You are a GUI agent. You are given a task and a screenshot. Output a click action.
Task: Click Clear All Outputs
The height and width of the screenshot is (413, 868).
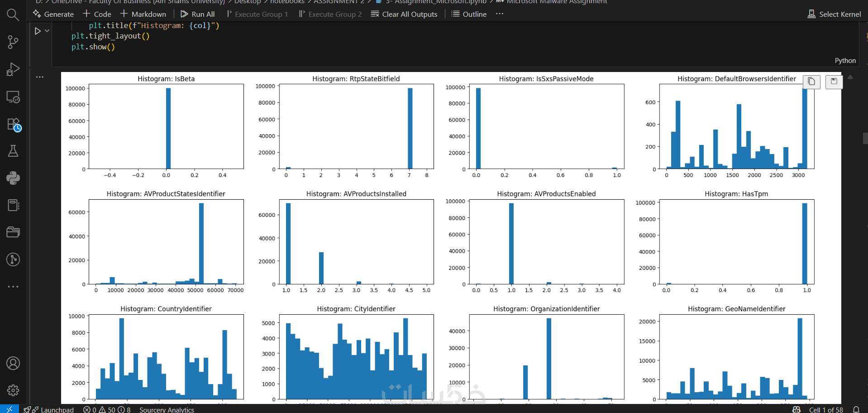(x=404, y=14)
